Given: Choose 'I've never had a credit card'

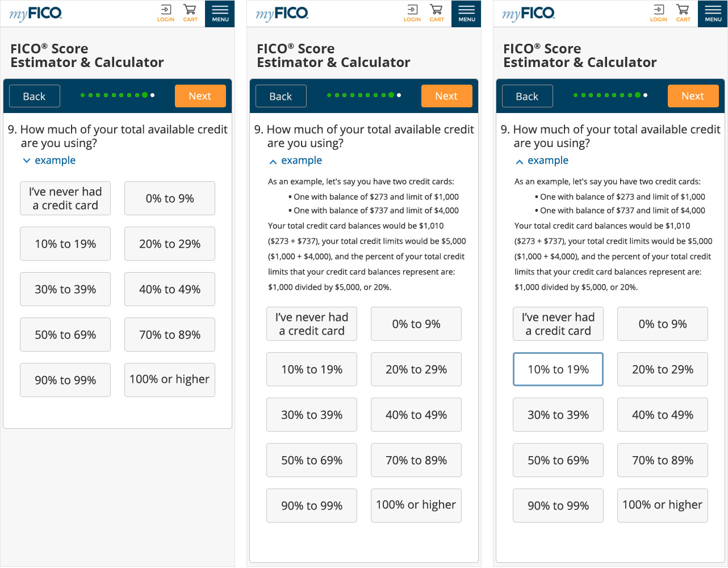Looking at the screenshot, I should point(65,198).
